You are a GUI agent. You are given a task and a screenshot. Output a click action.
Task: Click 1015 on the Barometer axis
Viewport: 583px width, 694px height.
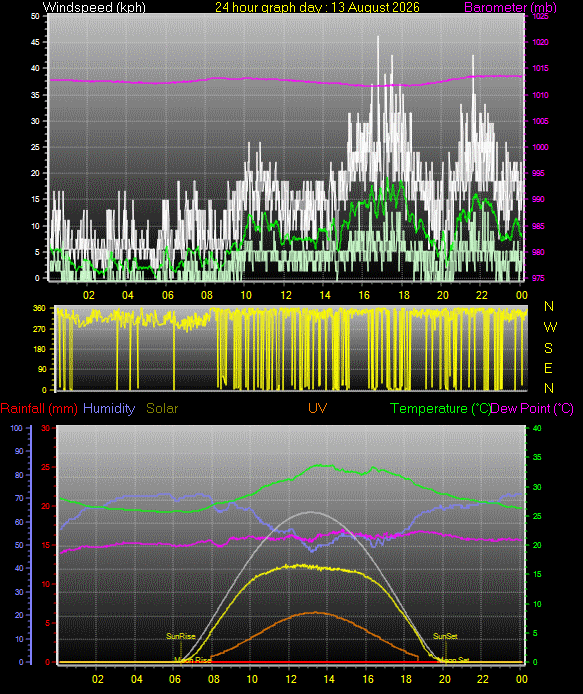[540, 68]
